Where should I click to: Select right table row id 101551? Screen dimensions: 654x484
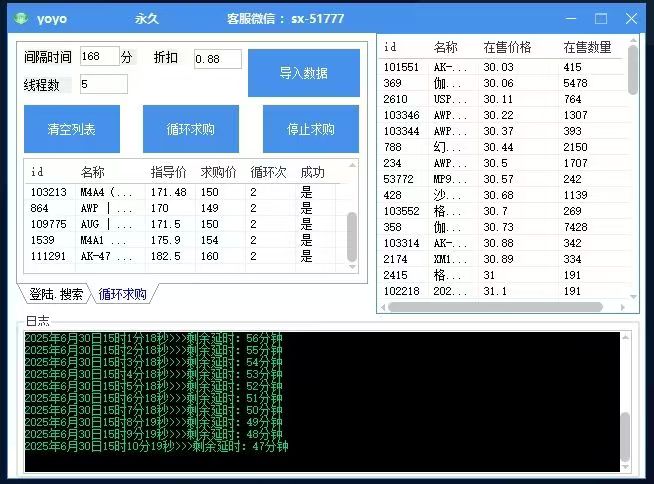pos(503,67)
